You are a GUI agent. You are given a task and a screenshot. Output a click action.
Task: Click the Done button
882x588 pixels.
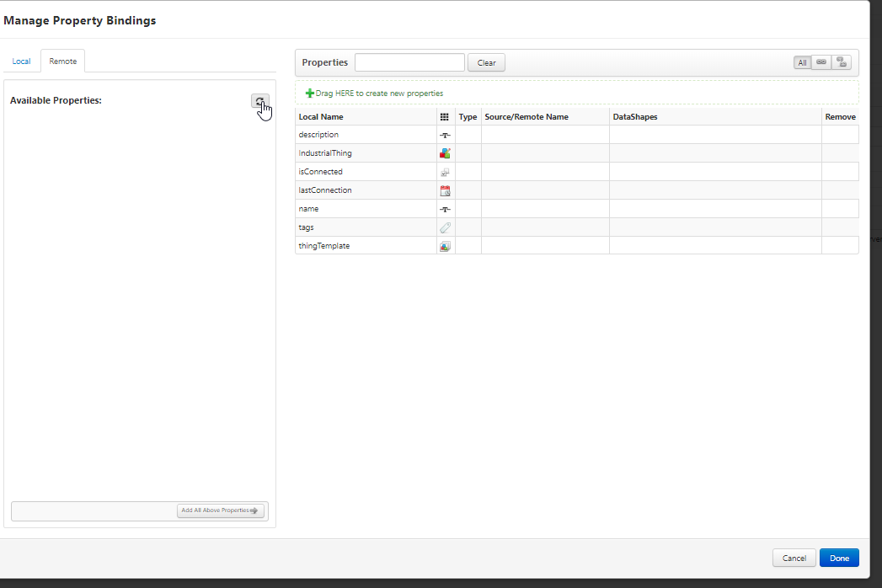click(x=839, y=558)
